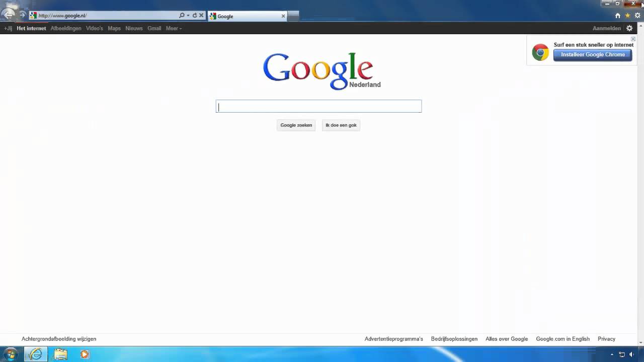Open the Privacy footer link
This screenshot has height=362, width=644.
point(606,339)
